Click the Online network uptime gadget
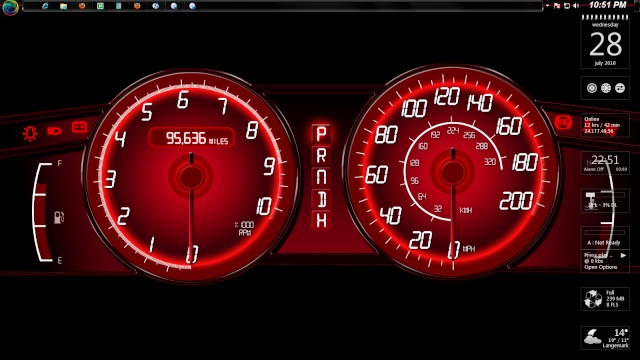640x360 pixels. (x=605, y=125)
